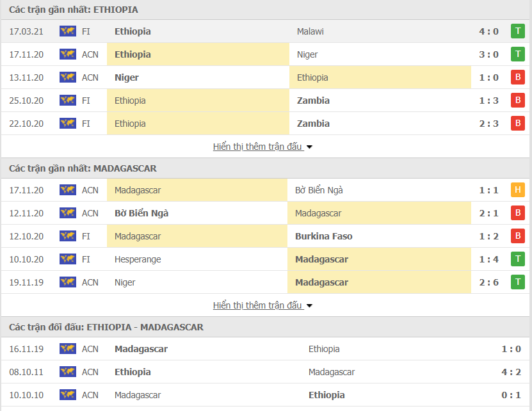Click the ACN flag on the 16.11.19 head-to-head row
Screen dimensions: 532x411
pos(67,348)
